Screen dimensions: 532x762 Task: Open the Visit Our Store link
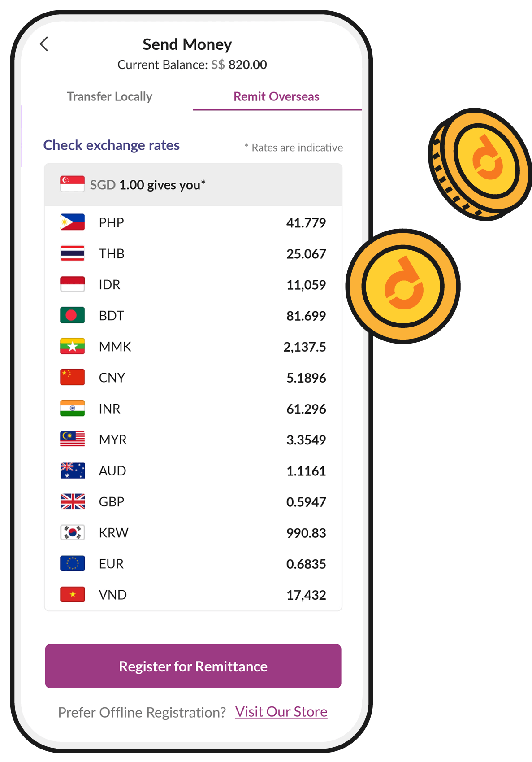coord(281,712)
